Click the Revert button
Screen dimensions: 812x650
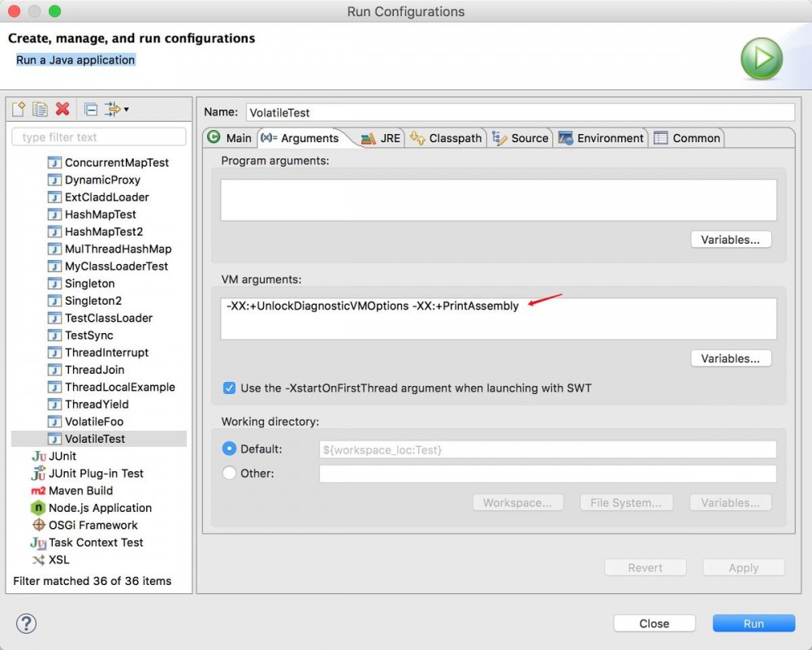click(x=646, y=568)
